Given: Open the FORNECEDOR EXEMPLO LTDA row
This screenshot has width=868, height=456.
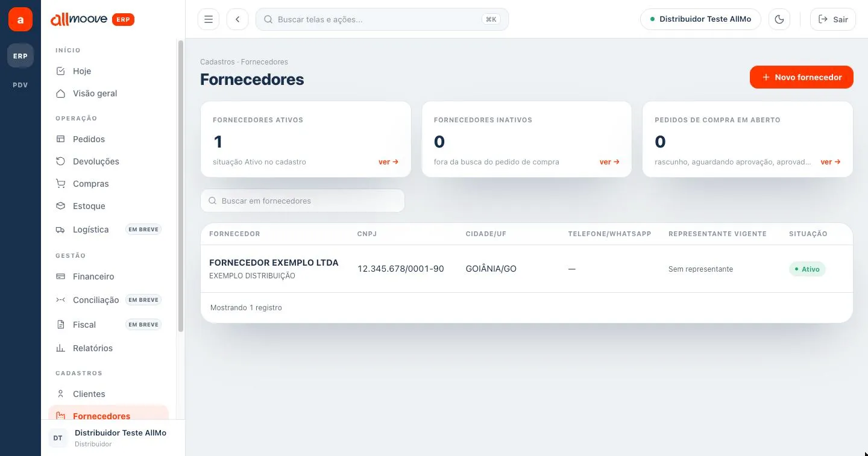Looking at the screenshot, I should pyautogui.click(x=527, y=269).
